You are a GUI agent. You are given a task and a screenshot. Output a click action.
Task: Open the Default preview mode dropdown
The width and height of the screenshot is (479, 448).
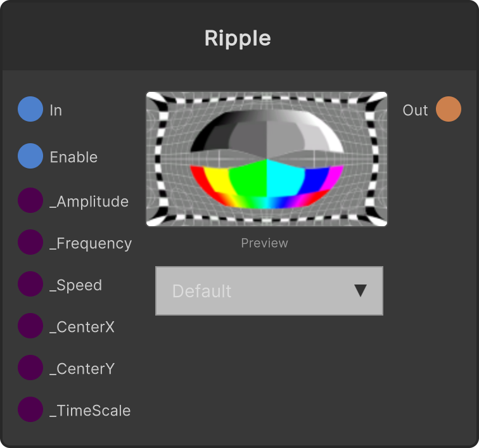[269, 291]
